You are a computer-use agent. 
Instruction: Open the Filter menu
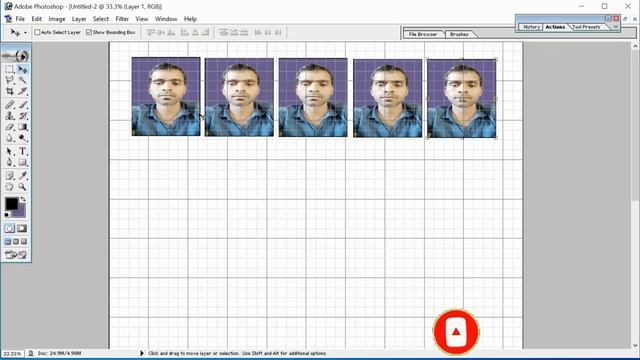(x=122, y=19)
